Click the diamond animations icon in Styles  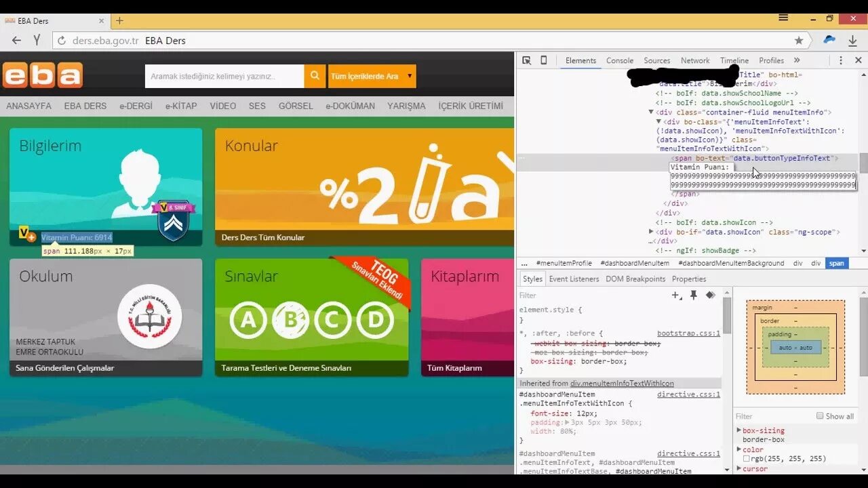(x=710, y=296)
